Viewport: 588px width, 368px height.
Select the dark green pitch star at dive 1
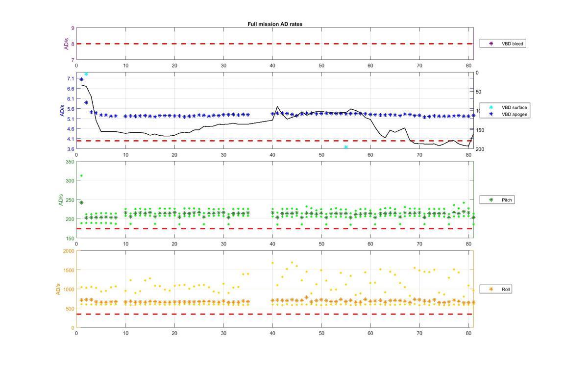pos(81,202)
